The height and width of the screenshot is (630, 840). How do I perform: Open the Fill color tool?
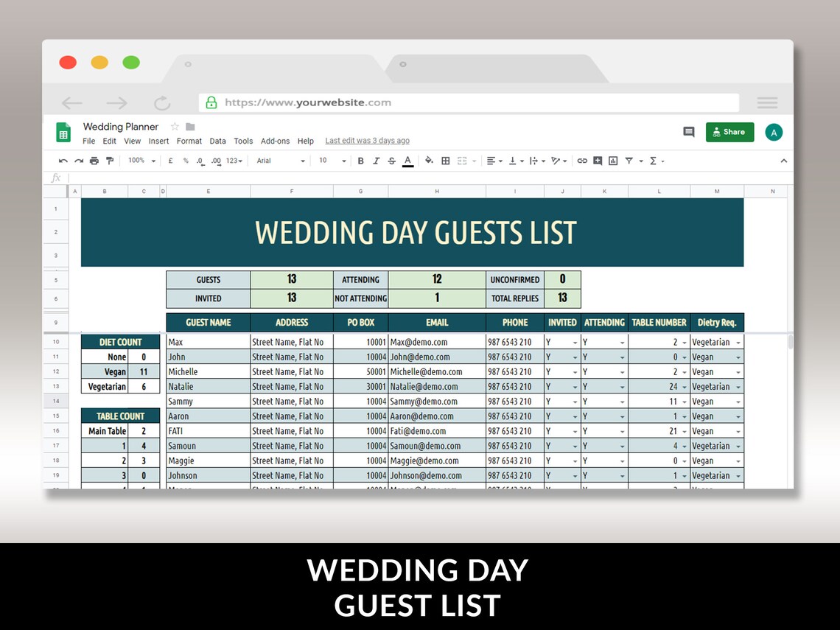(430, 161)
